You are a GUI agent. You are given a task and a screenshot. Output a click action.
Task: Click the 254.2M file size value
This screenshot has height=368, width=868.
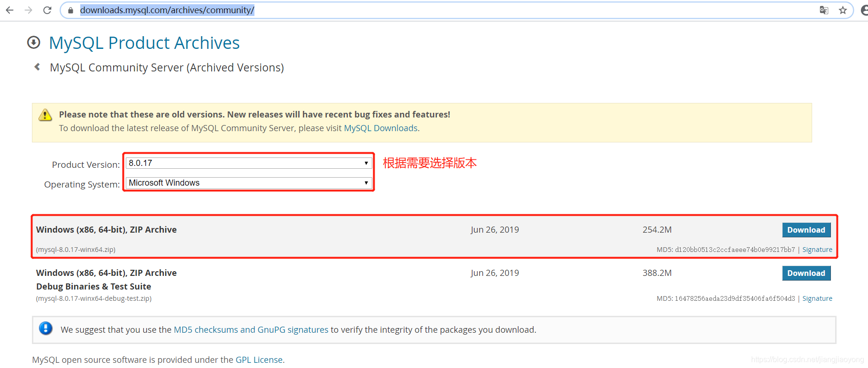point(657,229)
